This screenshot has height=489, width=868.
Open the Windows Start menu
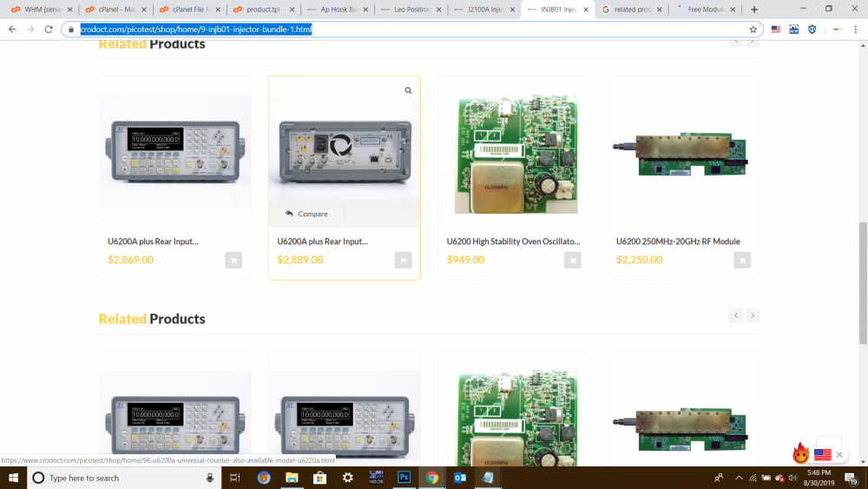[13, 478]
